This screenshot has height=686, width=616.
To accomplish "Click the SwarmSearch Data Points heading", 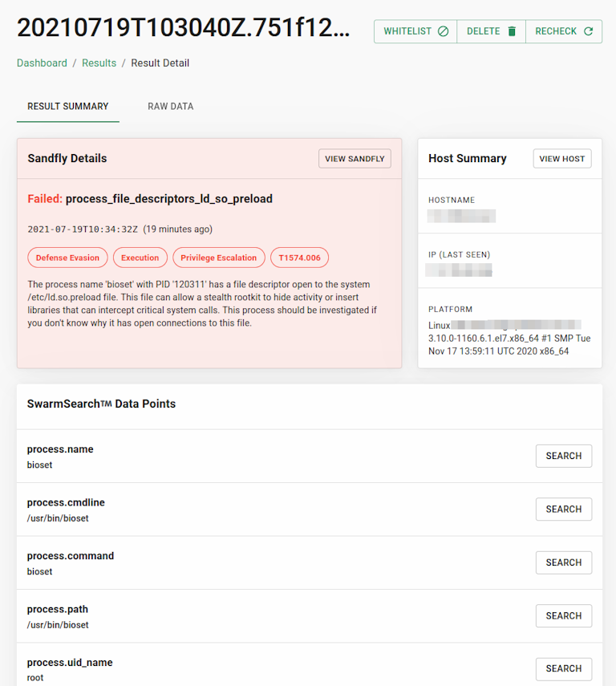I will pos(102,404).
